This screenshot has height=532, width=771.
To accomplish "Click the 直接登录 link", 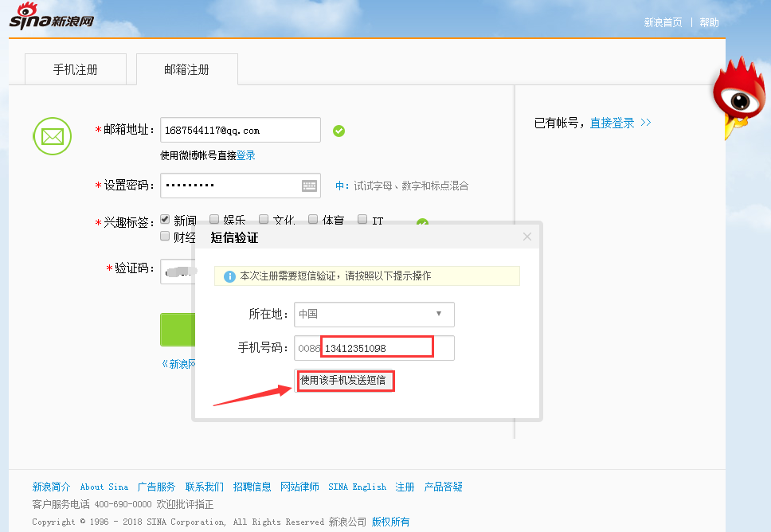I will (612, 123).
